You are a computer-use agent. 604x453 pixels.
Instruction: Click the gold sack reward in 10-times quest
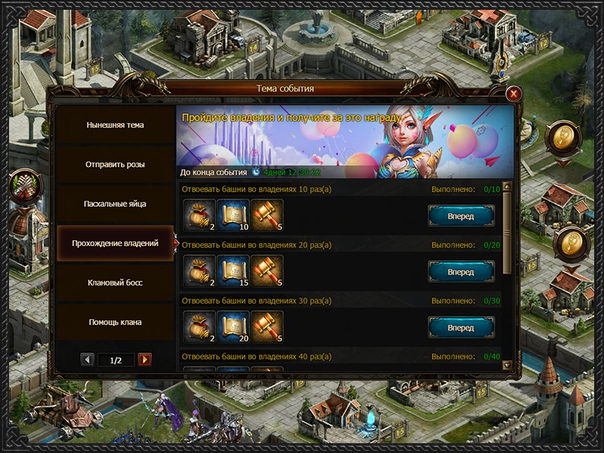pos(199,215)
